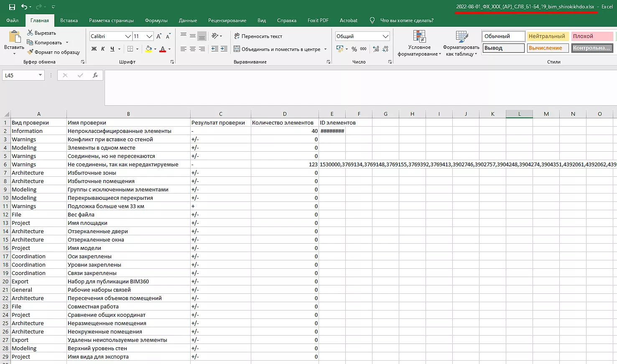Toggle Italic formatting

click(103, 49)
